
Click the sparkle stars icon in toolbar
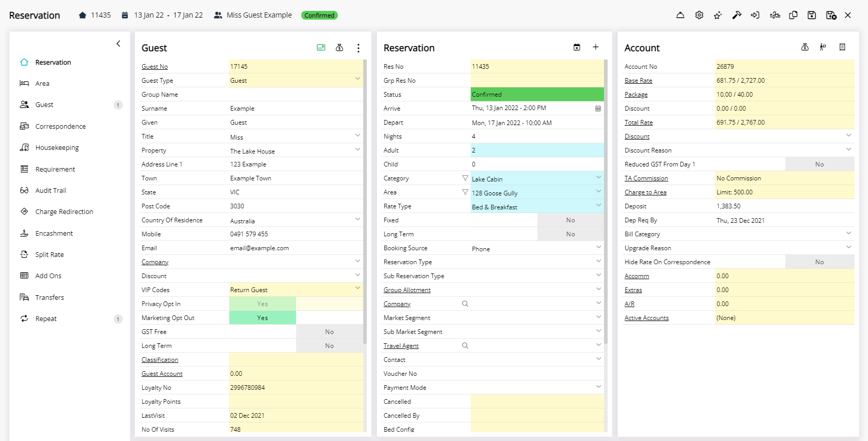point(718,16)
